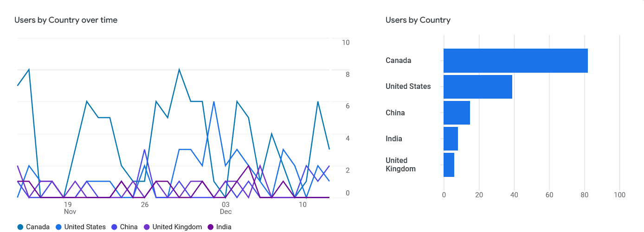Click the United Kingdom label beside bar chart
Viewport: 644px width, 232px height.
pyautogui.click(x=401, y=165)
